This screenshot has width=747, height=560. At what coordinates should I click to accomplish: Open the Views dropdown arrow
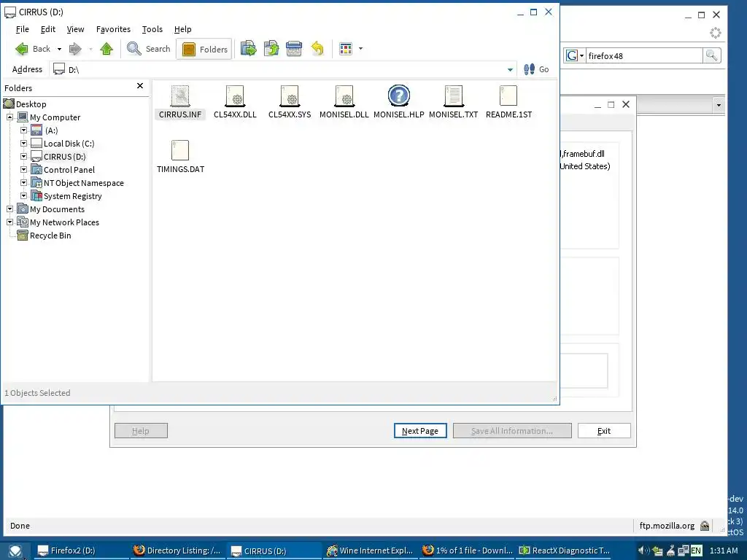click(360, 49)
